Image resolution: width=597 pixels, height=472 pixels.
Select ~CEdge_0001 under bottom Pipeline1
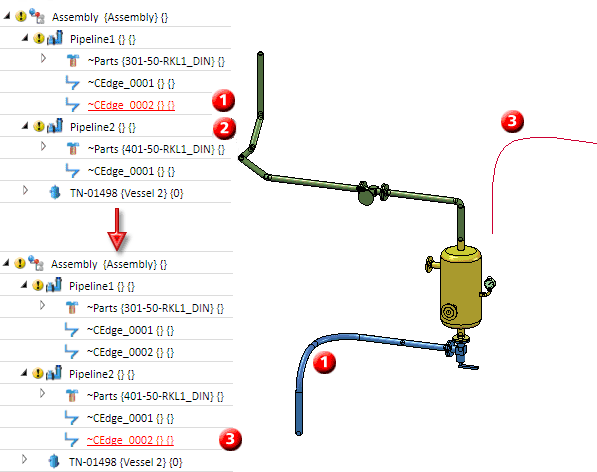pos(130,330)
